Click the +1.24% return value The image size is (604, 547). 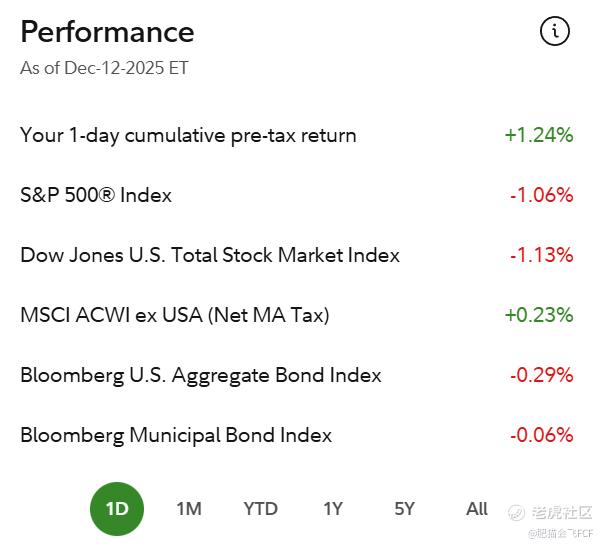539,135
